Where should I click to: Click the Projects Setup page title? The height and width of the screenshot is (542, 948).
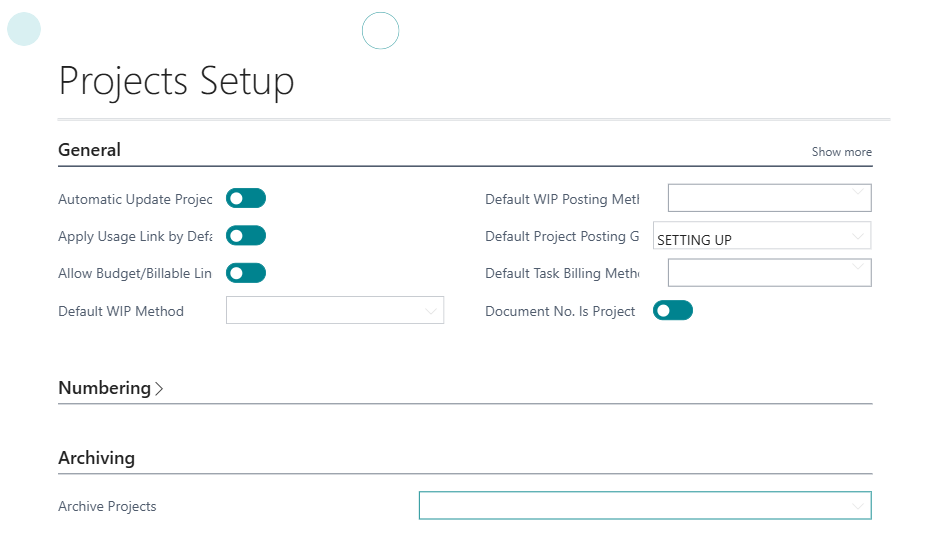point(177,81)
